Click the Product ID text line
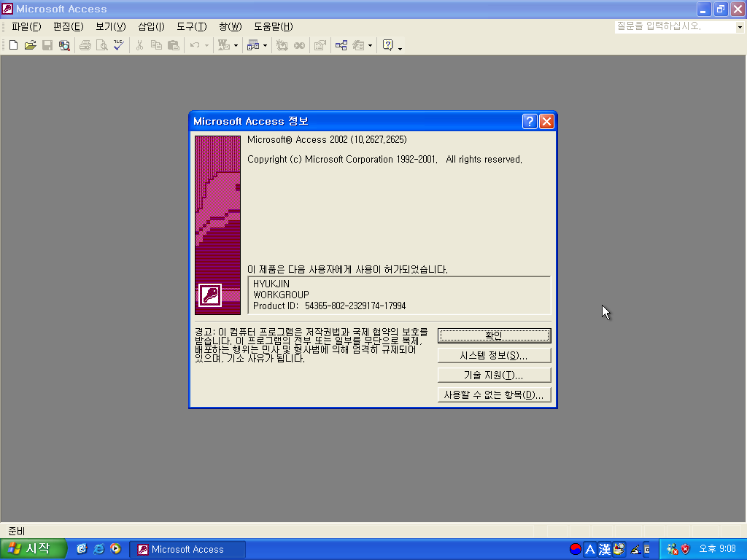The width and height of the screenshot is (747, 560). [329, 306]
